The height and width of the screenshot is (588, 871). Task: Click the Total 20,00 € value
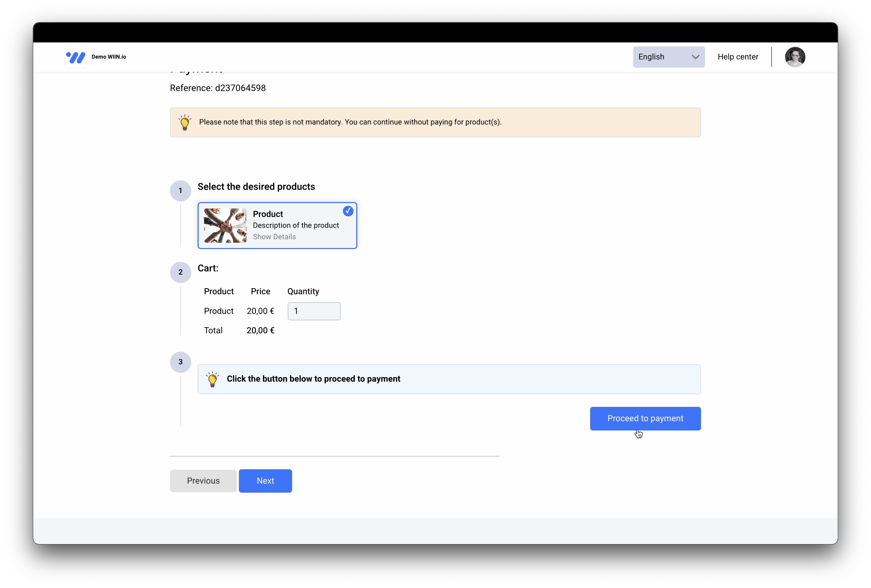pyautogui.click(x=260, y=330)
